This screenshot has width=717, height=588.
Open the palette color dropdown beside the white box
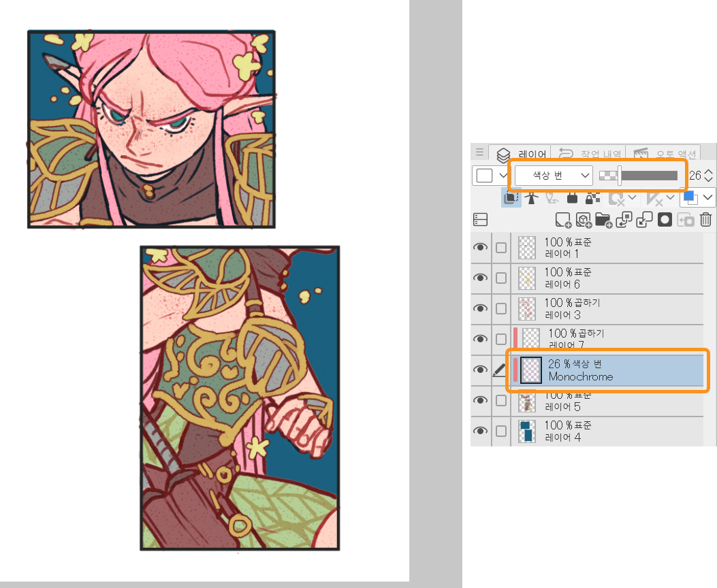pos(503,176)
